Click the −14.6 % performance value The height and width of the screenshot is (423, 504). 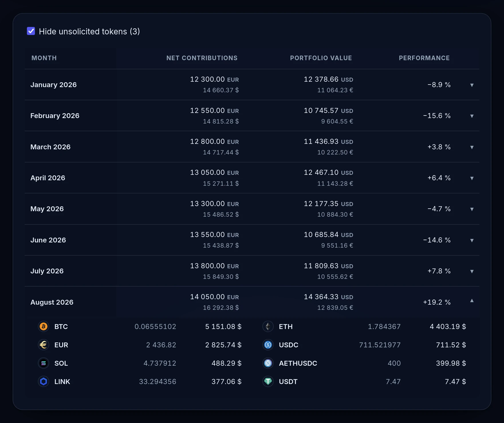[x=437, y=240]
